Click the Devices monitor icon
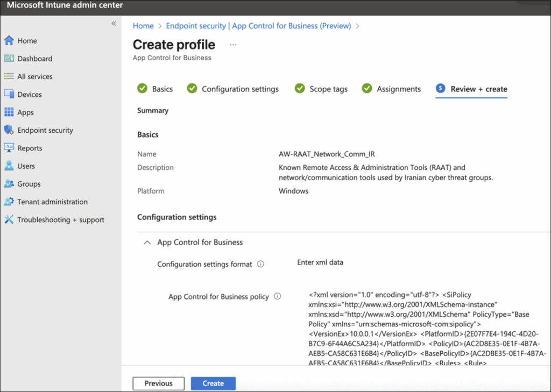 (x=9, y=94)
